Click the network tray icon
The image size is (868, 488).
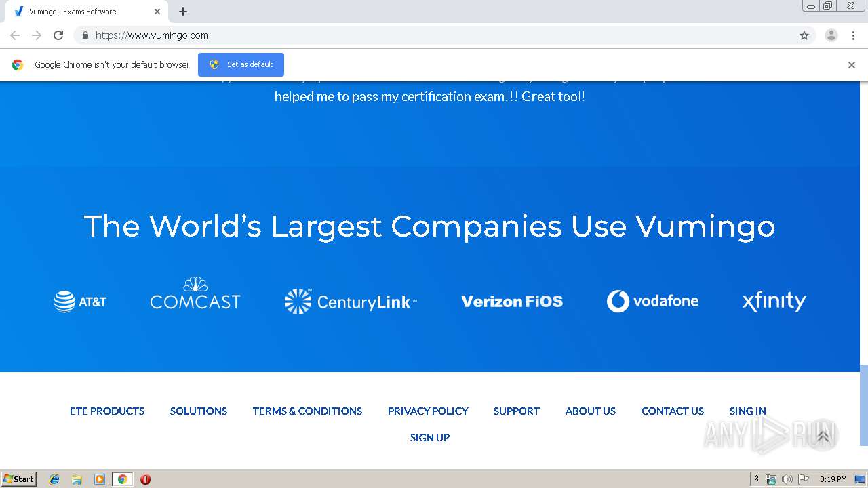(771, 479)
